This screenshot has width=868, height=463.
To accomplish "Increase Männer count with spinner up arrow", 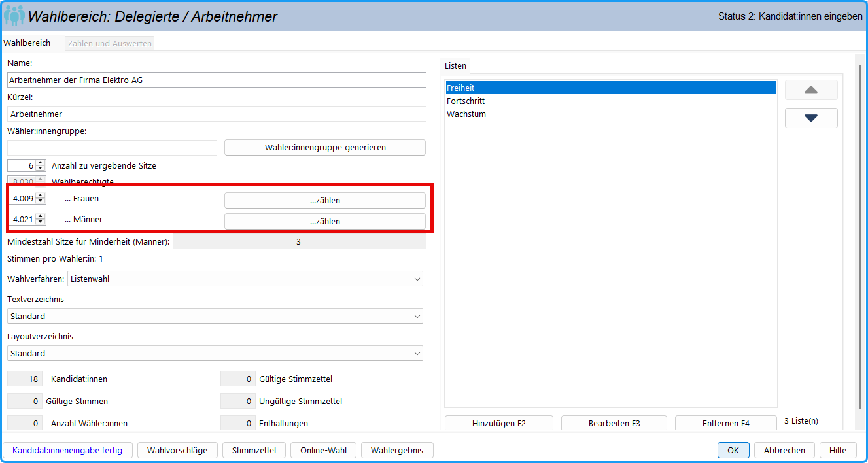I will tap(41, 216).
